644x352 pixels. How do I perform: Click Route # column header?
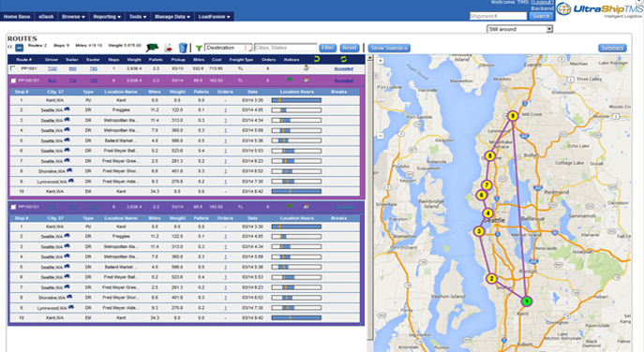pos(23,60)
